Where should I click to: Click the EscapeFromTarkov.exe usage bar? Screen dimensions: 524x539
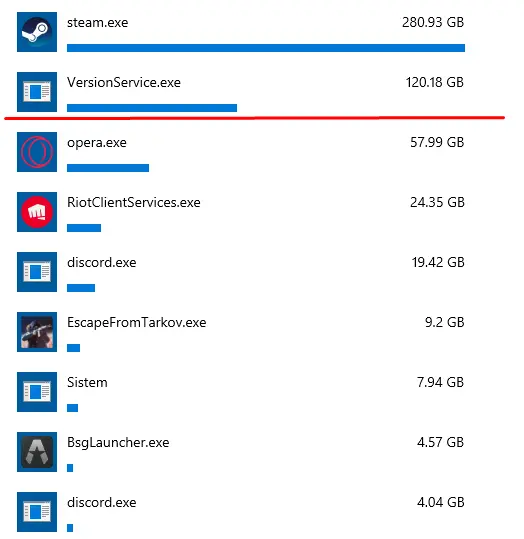[74, 348]
